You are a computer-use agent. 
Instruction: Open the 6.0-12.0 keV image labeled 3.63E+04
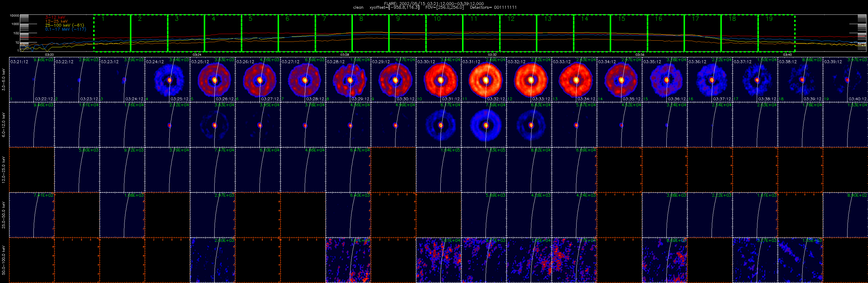coord(212,125)
